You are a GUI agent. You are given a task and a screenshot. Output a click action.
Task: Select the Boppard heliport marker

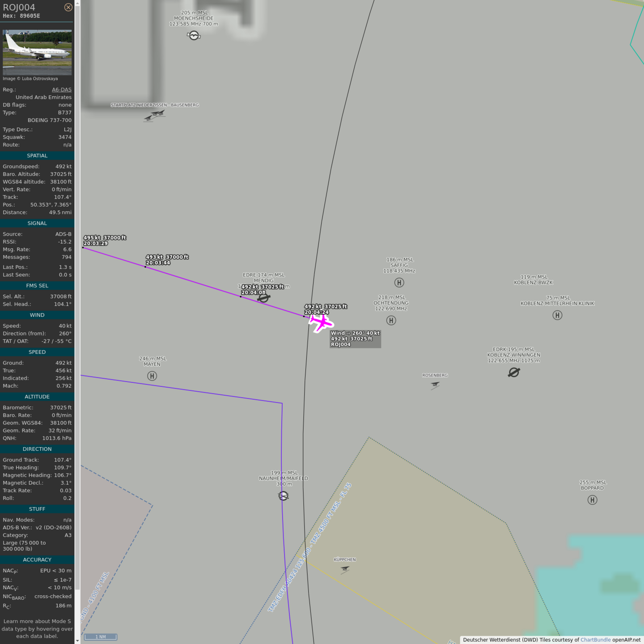coord(593,500)
